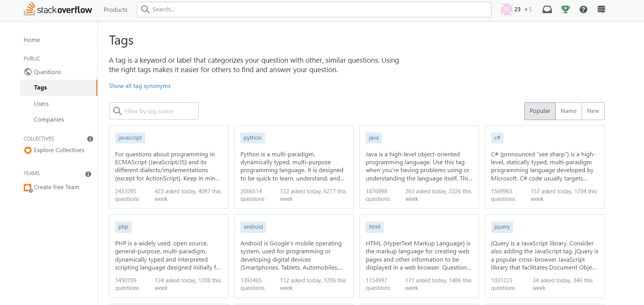Click the '2066514 questions' count

[x=252, y=195]
